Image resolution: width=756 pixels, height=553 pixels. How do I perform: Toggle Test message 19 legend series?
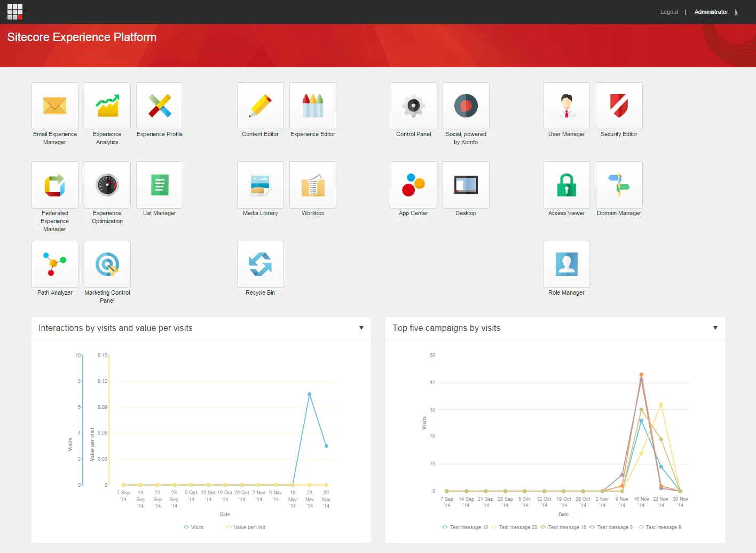[x=465, y=527]
